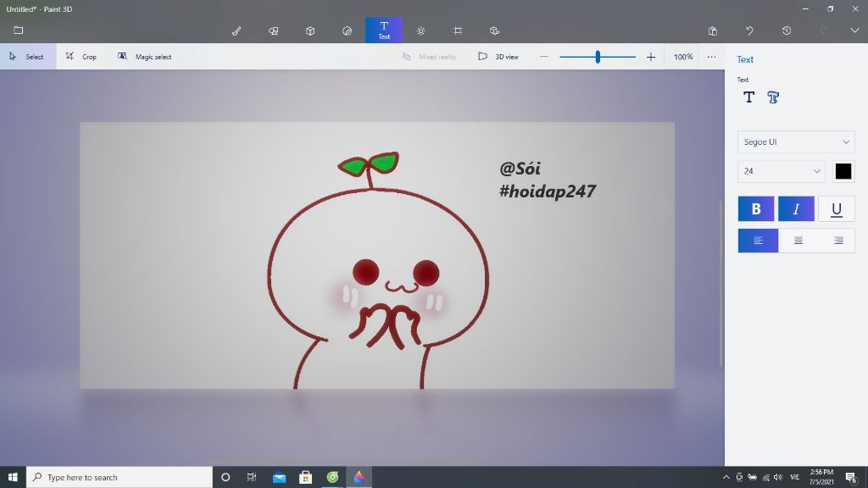
Task: Activate the Select tool
Action: click(28, 57)
